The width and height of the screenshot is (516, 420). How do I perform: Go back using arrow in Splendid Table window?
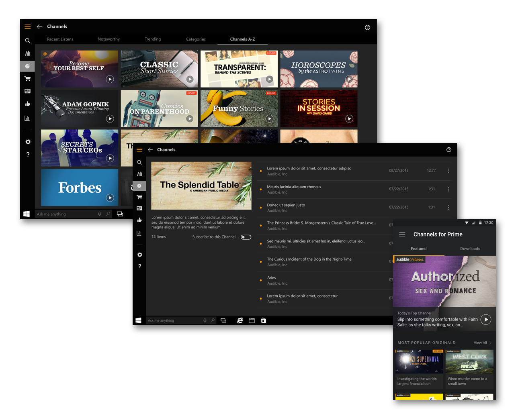pos(150,150)
